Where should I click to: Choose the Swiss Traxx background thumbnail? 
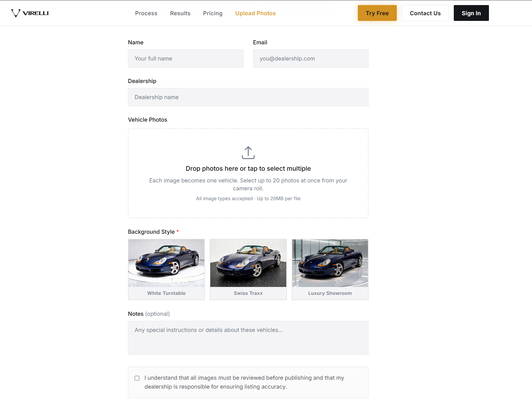pyautogui.click(x=248, y=263)
